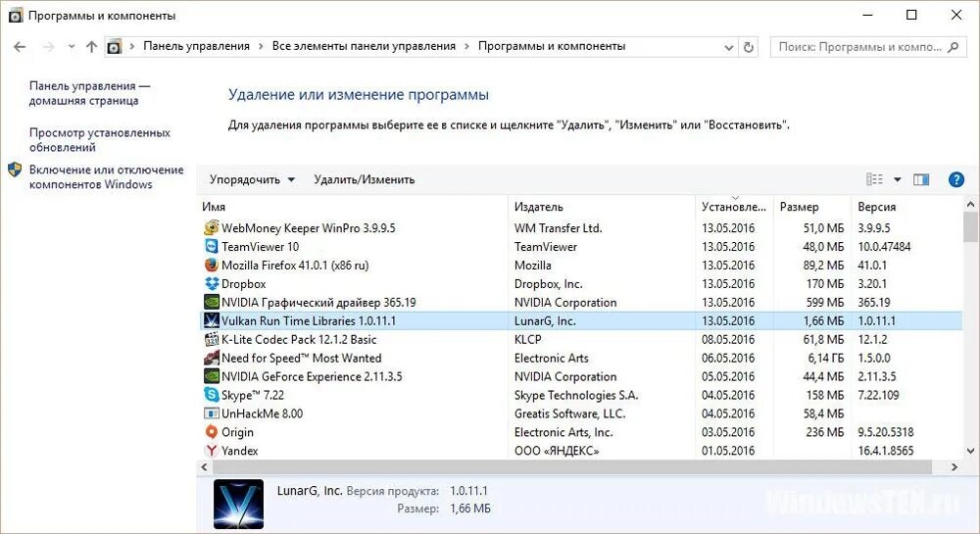Select the 6,14 ГБ size cell
The image size is (980, 534).
(825, 358)
